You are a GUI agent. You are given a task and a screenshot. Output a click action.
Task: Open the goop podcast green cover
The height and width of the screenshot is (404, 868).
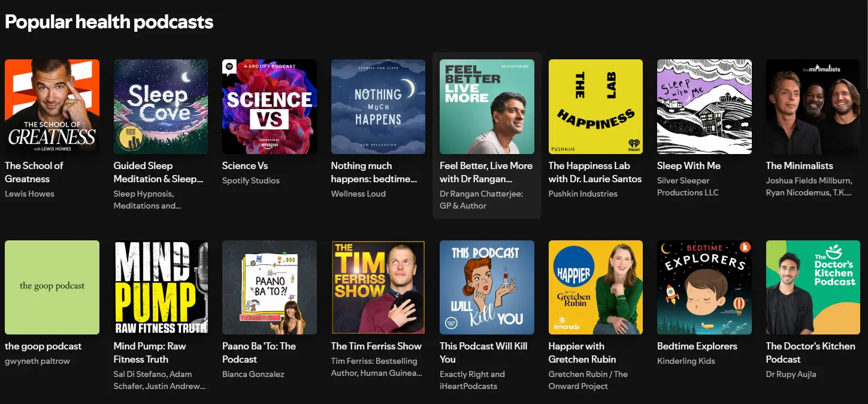[52, 287]
